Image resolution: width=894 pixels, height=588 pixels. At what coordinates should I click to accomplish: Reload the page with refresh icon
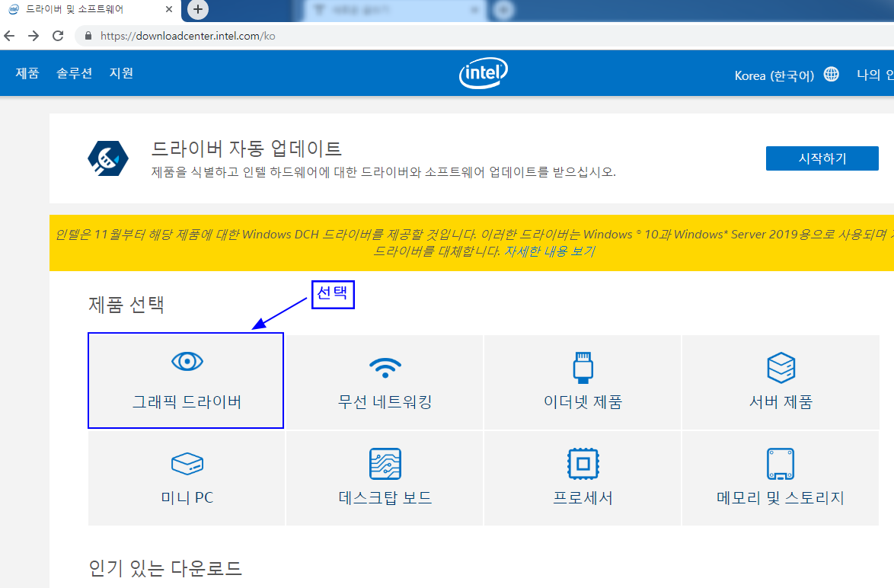(x=58, y=36)
